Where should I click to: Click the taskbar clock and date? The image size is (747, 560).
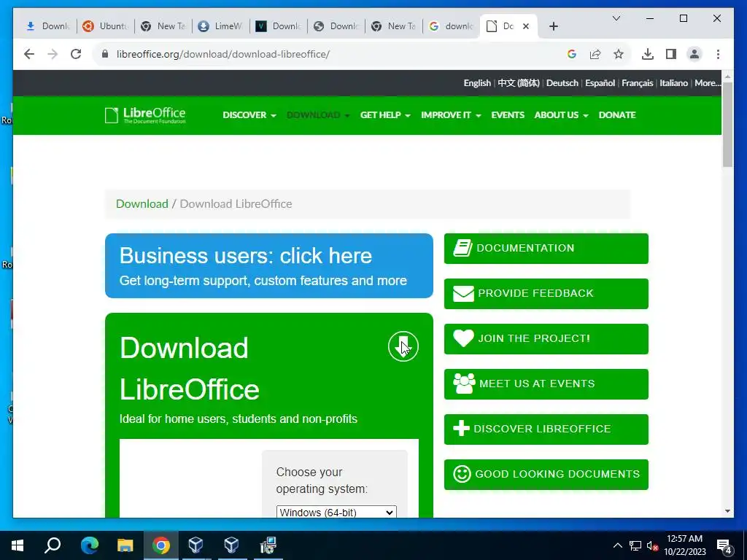click(684, 545)
